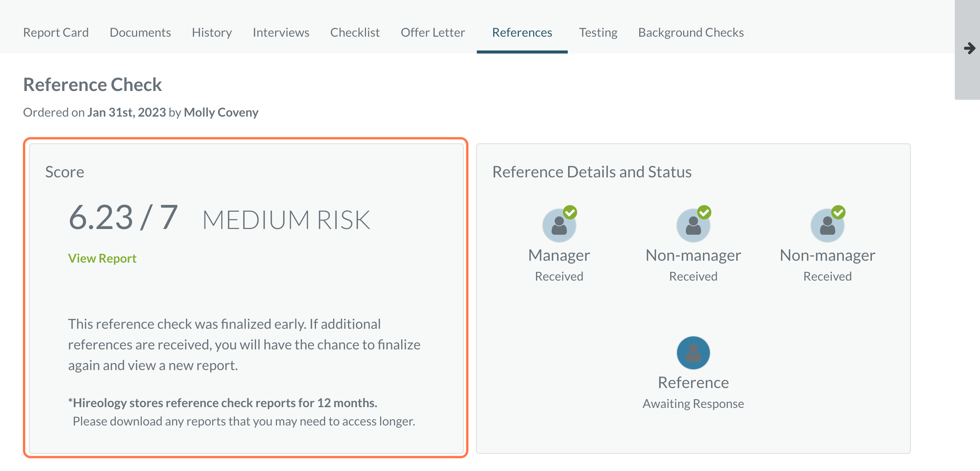This screenshot has height=471, width=980.
Task: Click the rightmost Non-manager avatar icon
Action: tap(827, 226)
